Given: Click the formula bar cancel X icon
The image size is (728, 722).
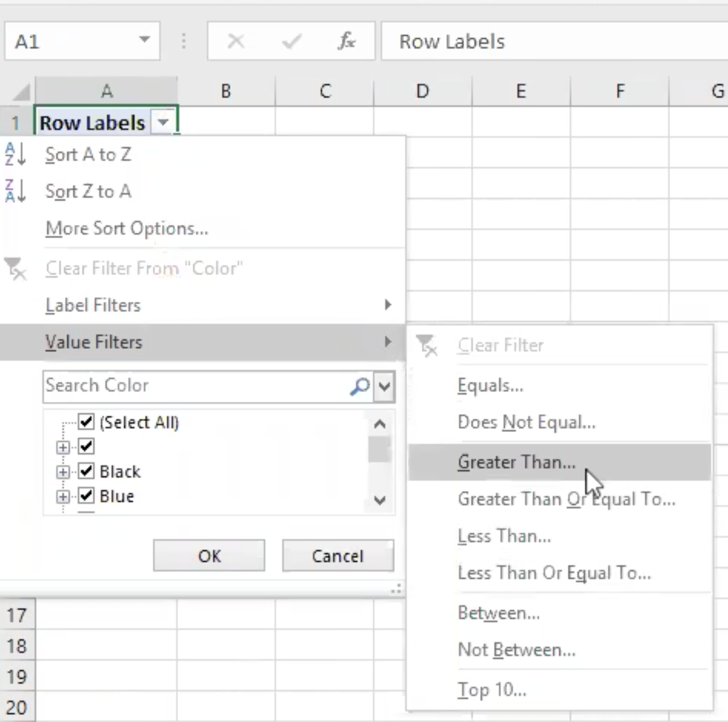Looking at the screenshot, I should coord(236,41).
